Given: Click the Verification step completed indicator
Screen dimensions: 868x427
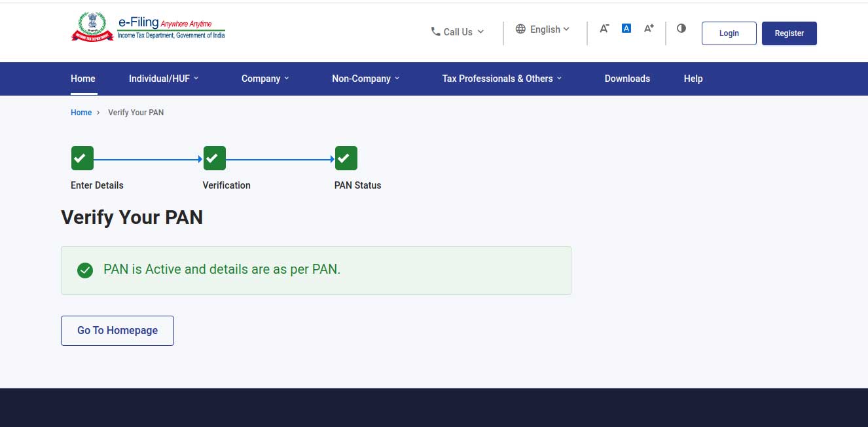Looking at the screenshot, I should pos(214,158).
